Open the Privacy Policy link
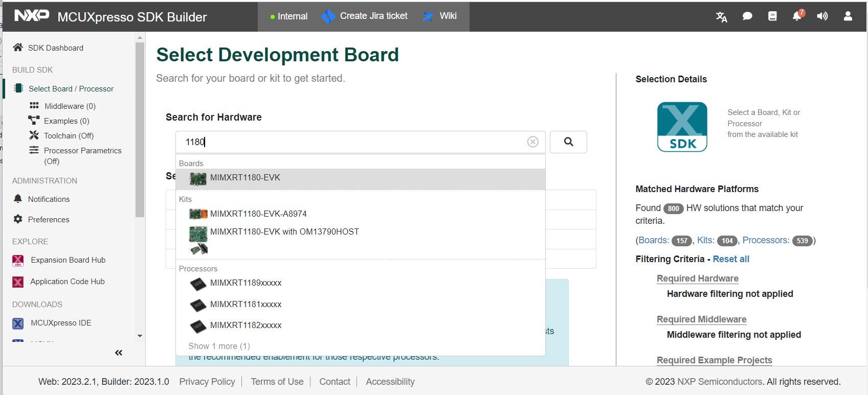868x395 pixels. pos(207,382)
